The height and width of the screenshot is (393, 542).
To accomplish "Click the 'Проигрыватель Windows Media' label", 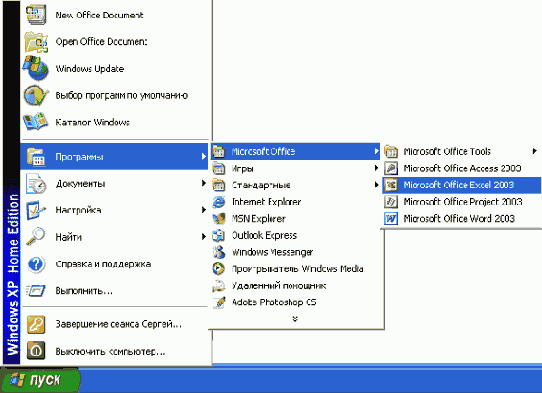I will coord(298,269).
